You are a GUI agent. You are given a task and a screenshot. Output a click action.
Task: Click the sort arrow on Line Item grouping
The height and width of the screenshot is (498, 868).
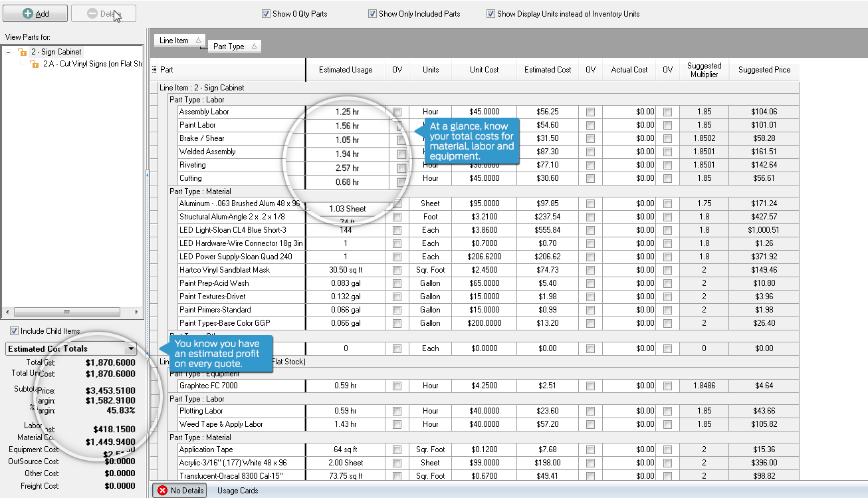(198, 41)
